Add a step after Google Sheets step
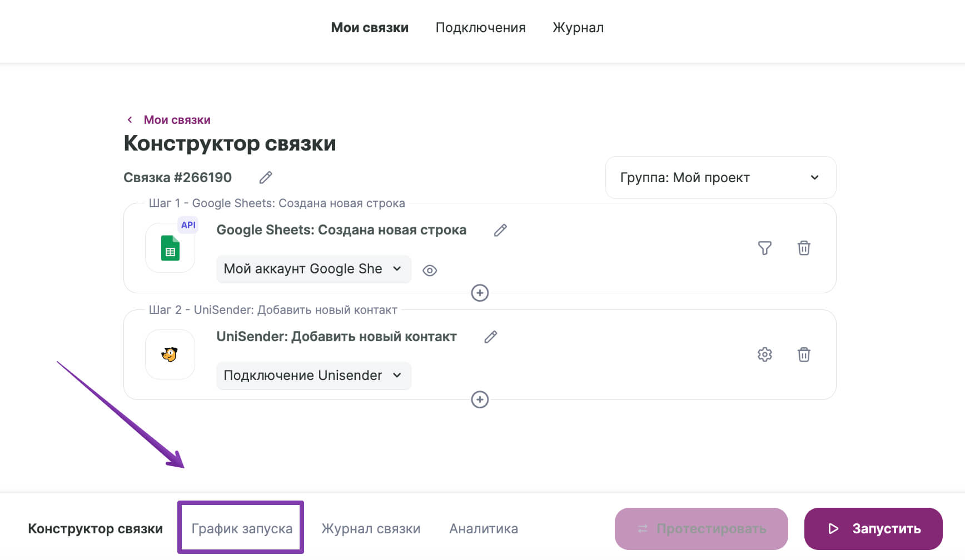965x560 pixels. 480,293
